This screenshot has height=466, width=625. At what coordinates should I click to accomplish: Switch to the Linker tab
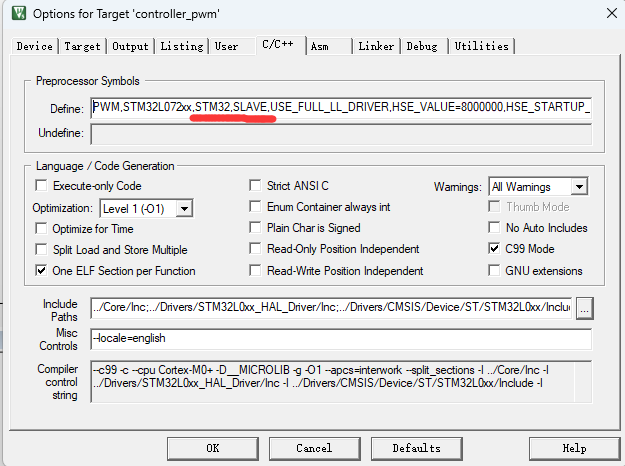coord(376,46)
